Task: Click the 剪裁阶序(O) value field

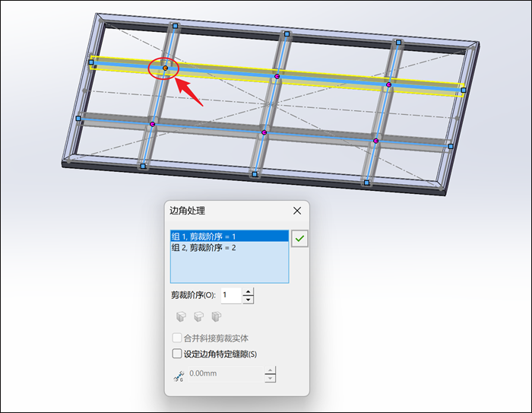Action: 231,295
